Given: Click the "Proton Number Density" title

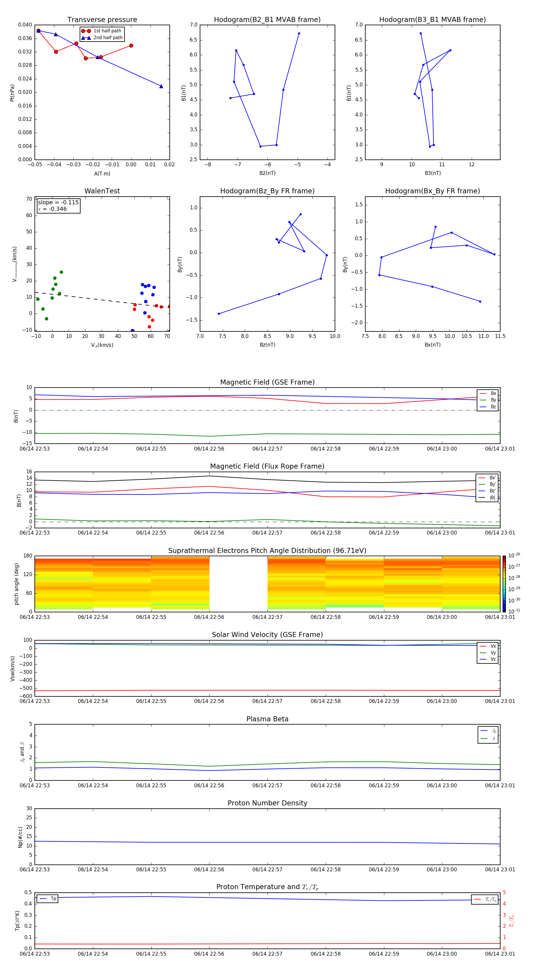Looking at the screenshot, I should point(267,803).
